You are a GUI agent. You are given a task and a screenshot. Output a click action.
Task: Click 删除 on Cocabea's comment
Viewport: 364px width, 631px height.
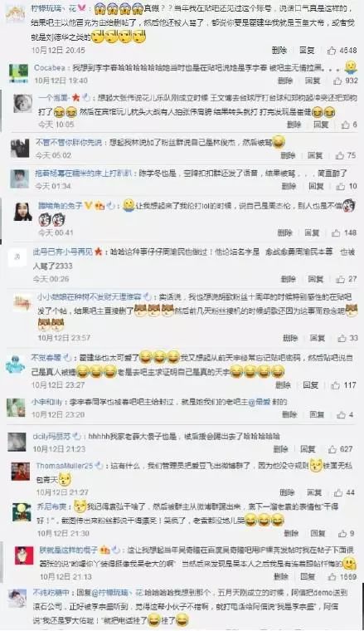tap(285, 81)
